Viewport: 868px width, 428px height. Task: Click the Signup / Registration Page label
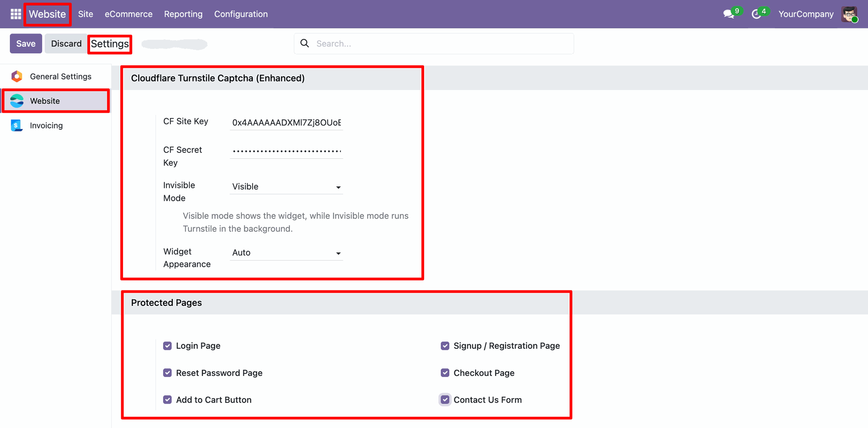click(506, 346)
